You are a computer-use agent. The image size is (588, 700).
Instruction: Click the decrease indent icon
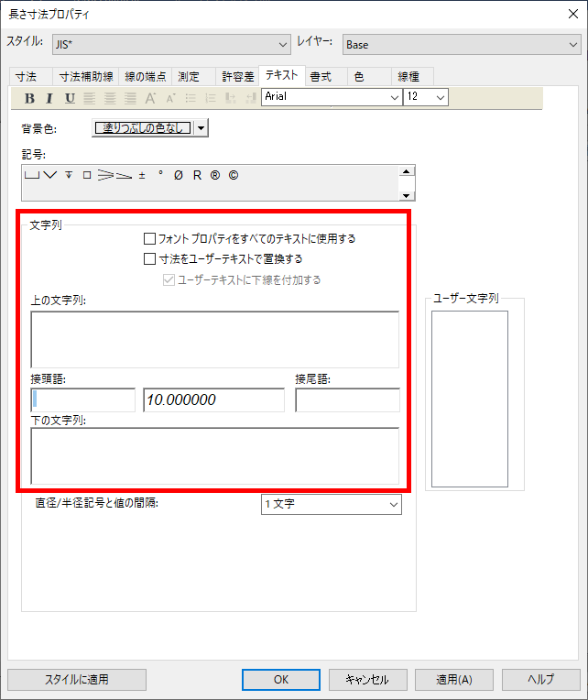tap(251, 98)
